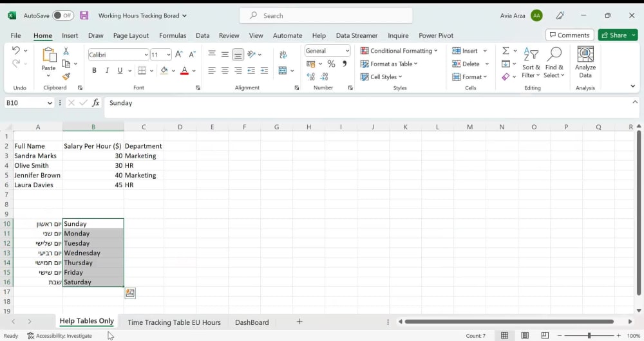Click the Insert Function fx icon
The image size is (644, 341).
tap(96, 102)
